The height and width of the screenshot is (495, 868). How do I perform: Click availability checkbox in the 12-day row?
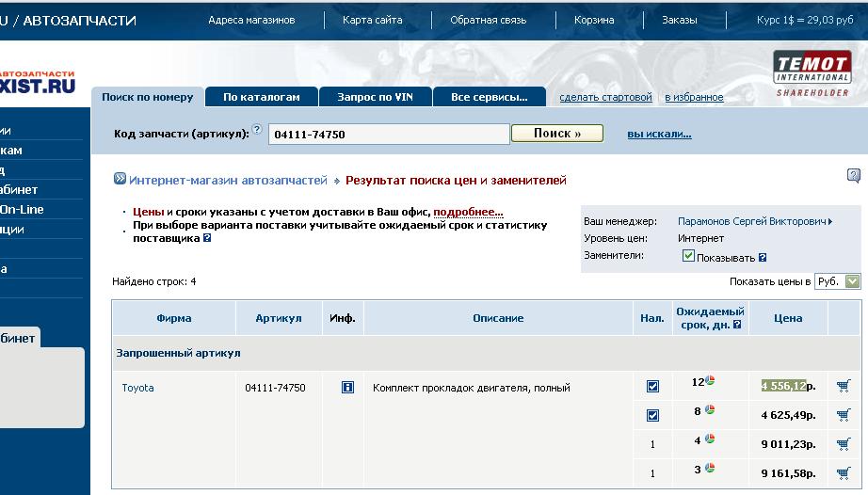pos(652,386)
